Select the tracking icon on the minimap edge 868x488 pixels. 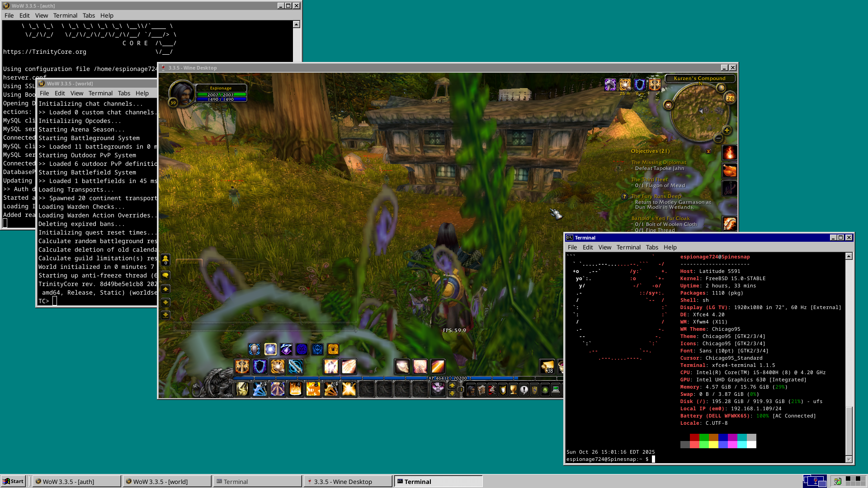point(722,88)
